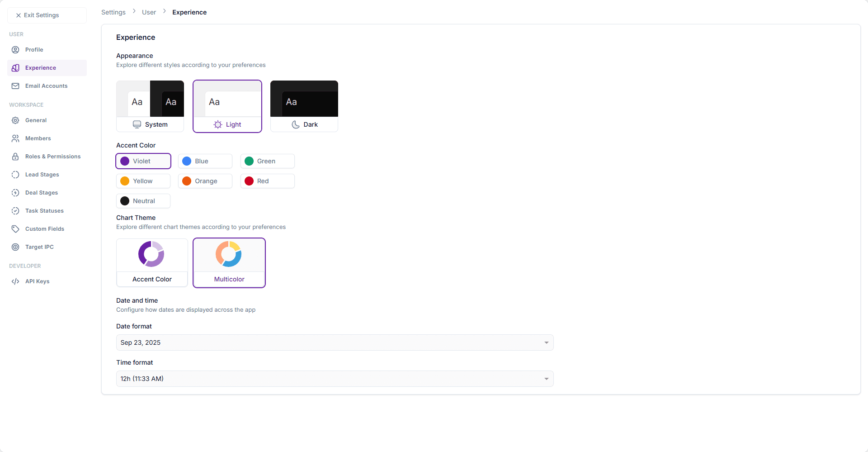The image size is (868, 452).
Task: Select the Dark appearance theme
Action: [304, 106]
